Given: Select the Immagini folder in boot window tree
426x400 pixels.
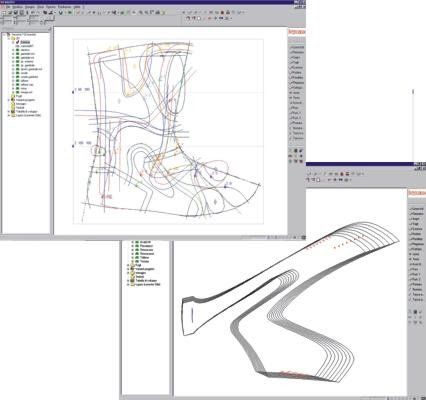Looking at the screenshot, I should click(21, 104).
